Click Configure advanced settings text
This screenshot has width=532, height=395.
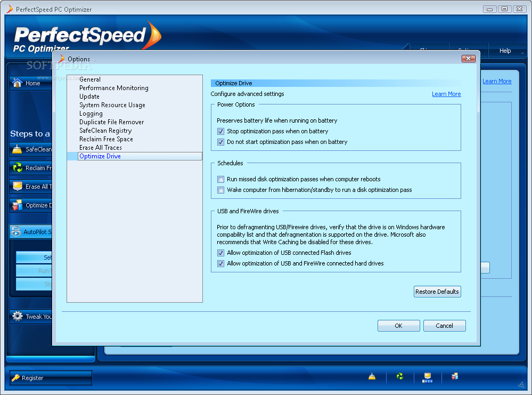tap(247, 94)
